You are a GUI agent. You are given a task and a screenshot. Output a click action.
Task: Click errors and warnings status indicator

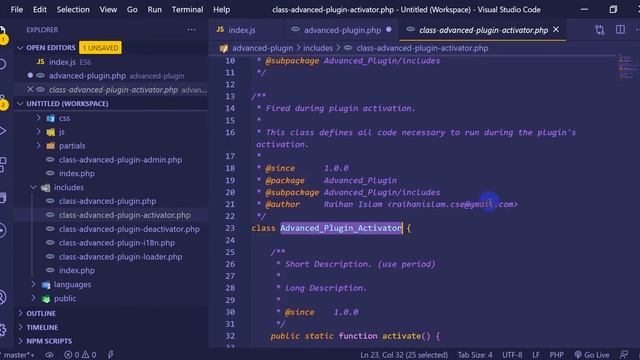[80, 355]
